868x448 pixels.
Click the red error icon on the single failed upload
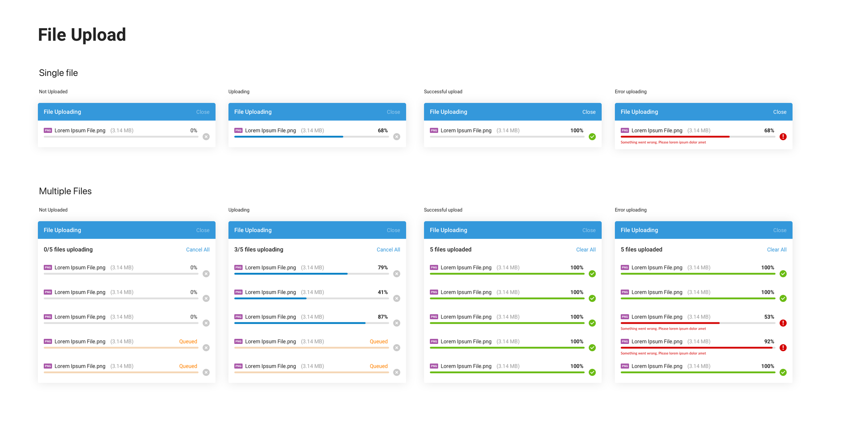pyautogui.click(x=783, y=136)
